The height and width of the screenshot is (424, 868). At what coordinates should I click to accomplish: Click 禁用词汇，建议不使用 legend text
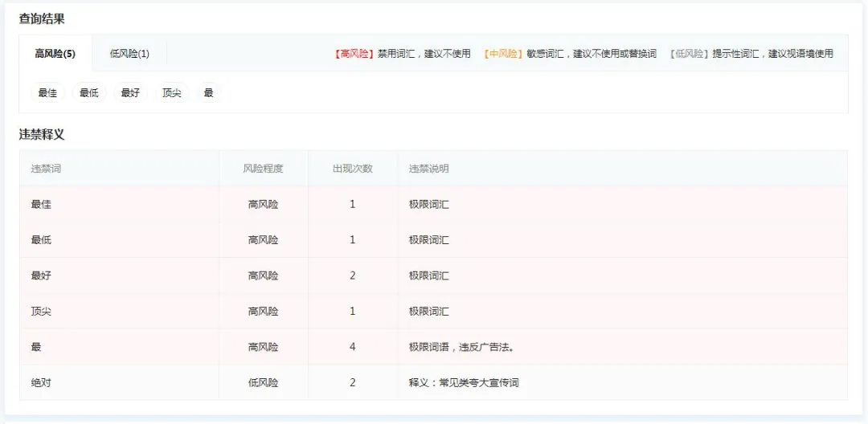point(424,54)
